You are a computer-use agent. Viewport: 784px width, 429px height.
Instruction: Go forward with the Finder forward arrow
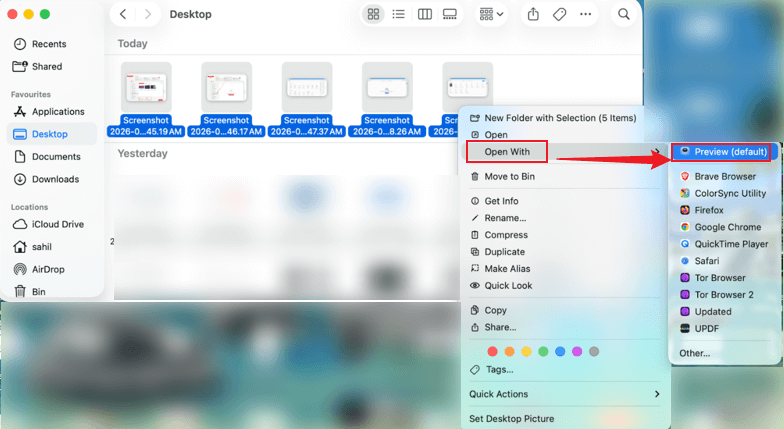point(148,14)
